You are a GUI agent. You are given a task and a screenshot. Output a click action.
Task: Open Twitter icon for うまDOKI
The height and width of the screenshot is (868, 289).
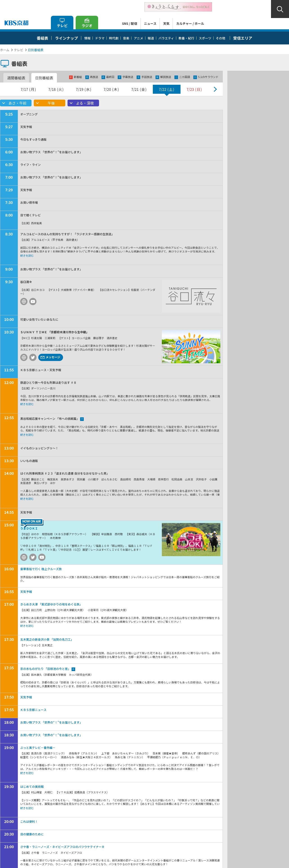click(x=33, y=557)
